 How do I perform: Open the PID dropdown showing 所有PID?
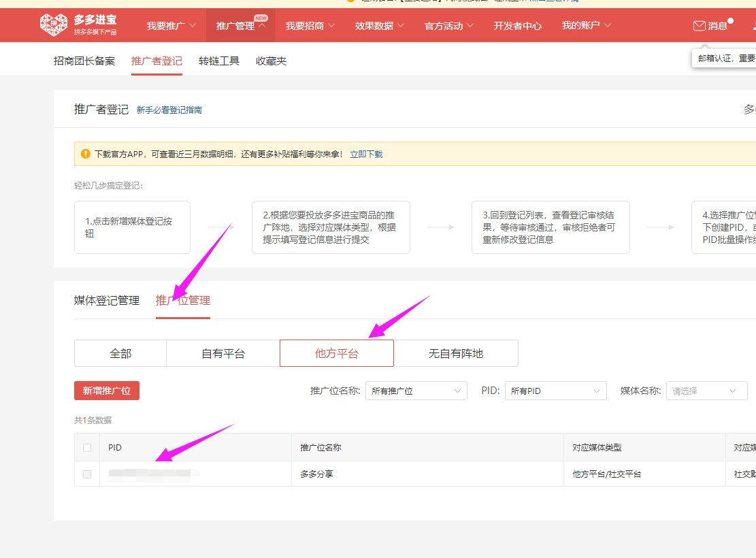coord(555,391)
